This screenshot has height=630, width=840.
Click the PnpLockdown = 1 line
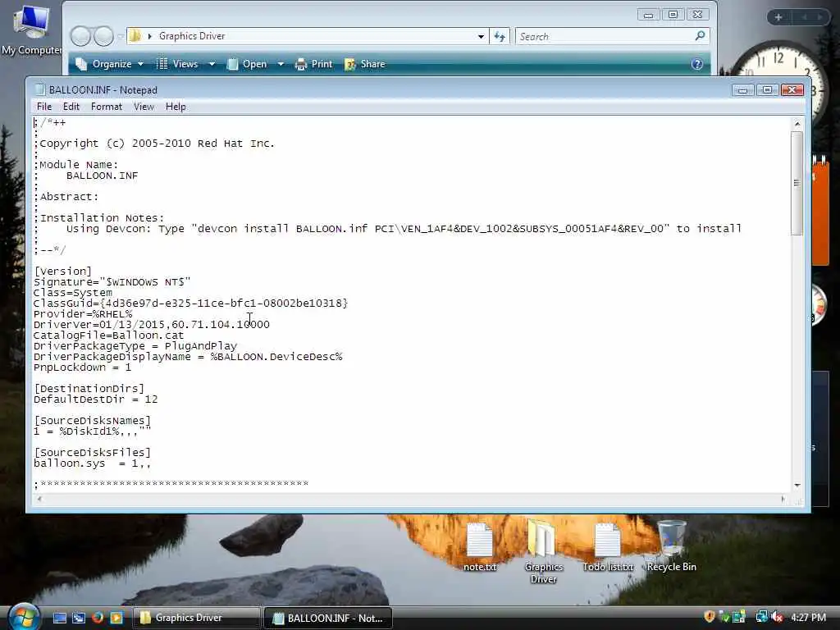(82, 367)
